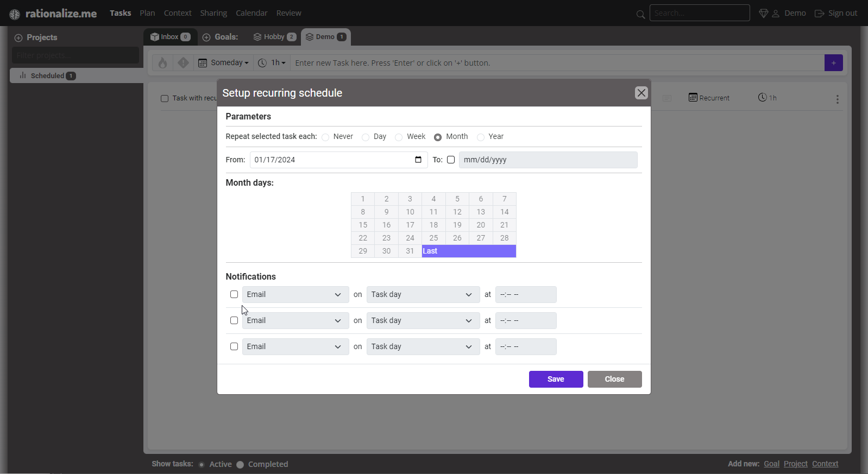Open calendar picker in From date field
This screenshot has height=474, width=868.
[x=418, y=160]
